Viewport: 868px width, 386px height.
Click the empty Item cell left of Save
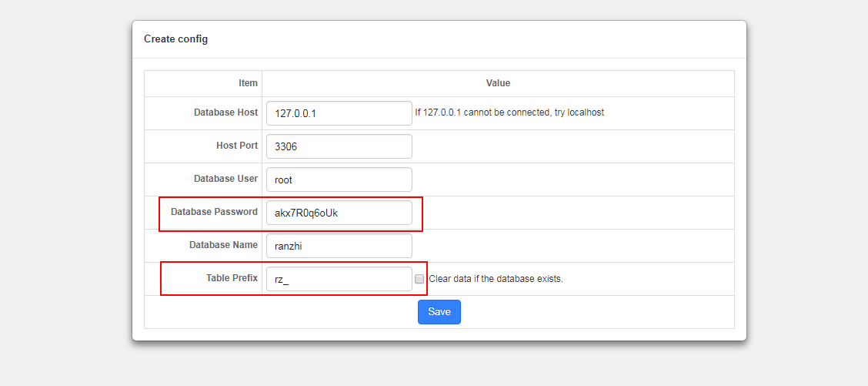point(203,312)
